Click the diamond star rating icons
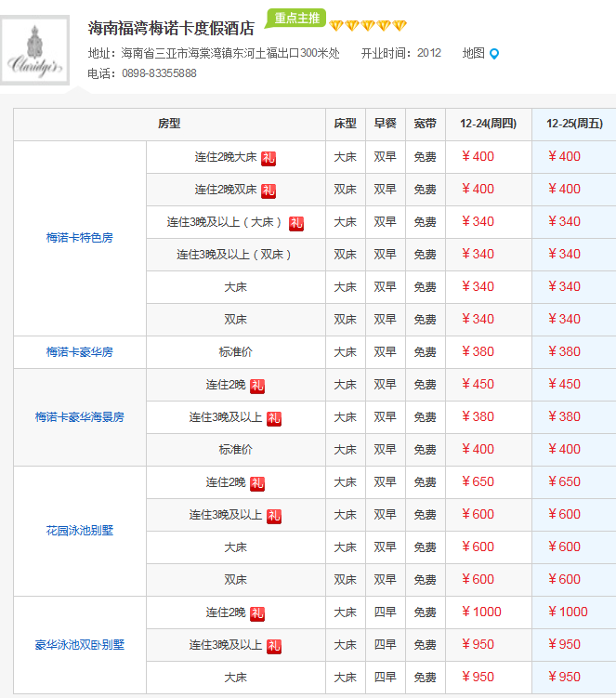Viewport: 616px width, 698px height. [368, 26]
